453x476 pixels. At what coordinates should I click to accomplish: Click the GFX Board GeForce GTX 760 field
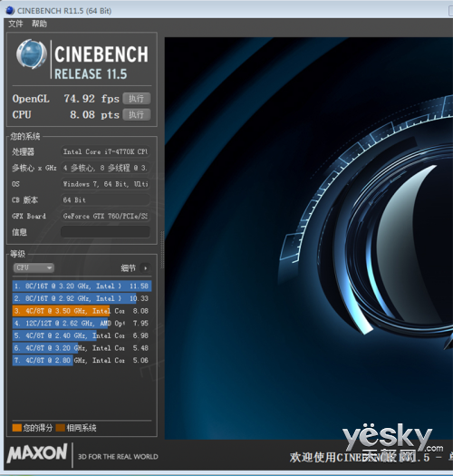(x=105, y=216)
